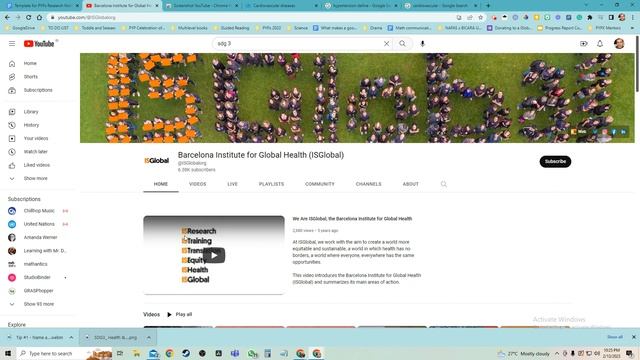Open the Science bookmark

tap(298, 28)
